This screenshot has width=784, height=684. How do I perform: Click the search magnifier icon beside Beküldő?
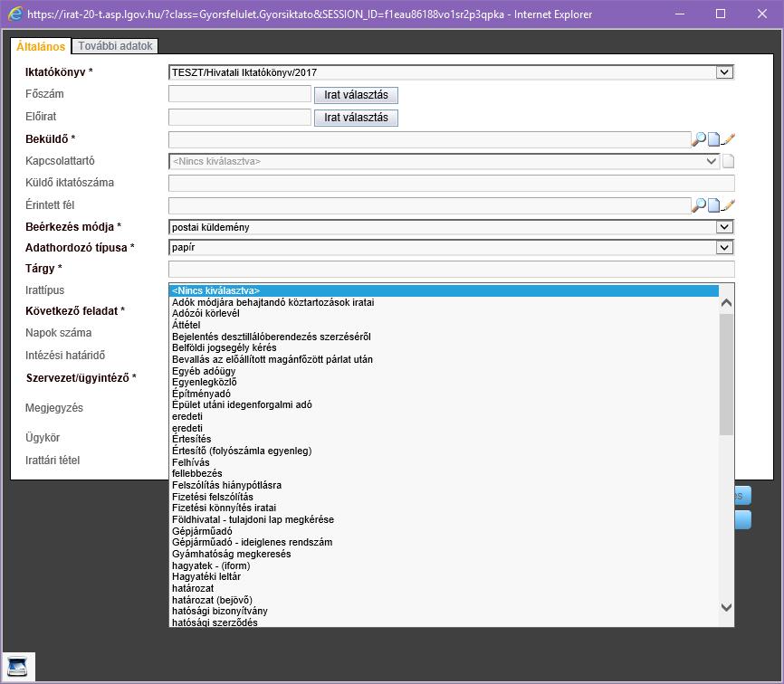click(x=699, y=139)
